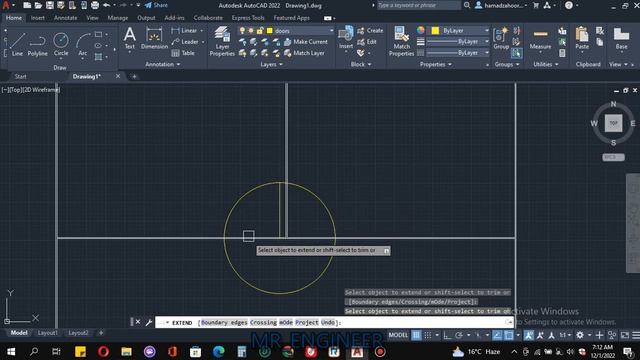
Task: Open the ByLayer lineweight dropdown
Action: [x=458, y=42]
